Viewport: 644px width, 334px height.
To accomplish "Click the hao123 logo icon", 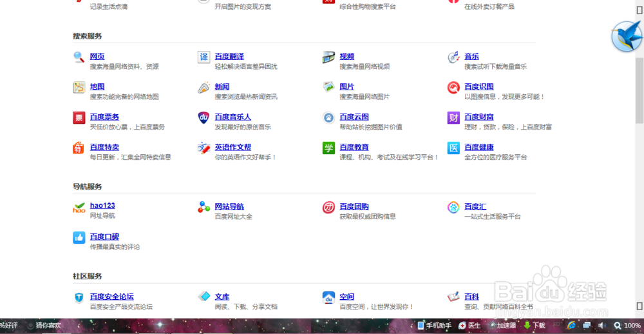I will pos(79,208).
